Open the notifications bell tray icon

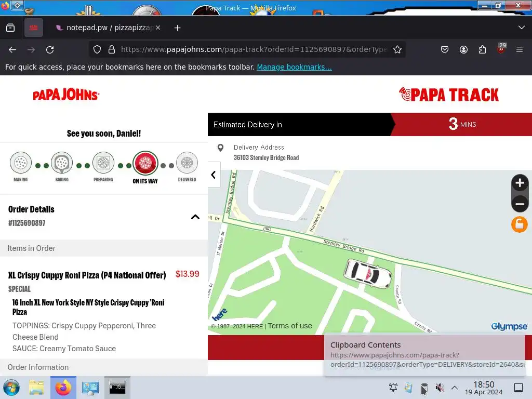[x=393, y=388]
